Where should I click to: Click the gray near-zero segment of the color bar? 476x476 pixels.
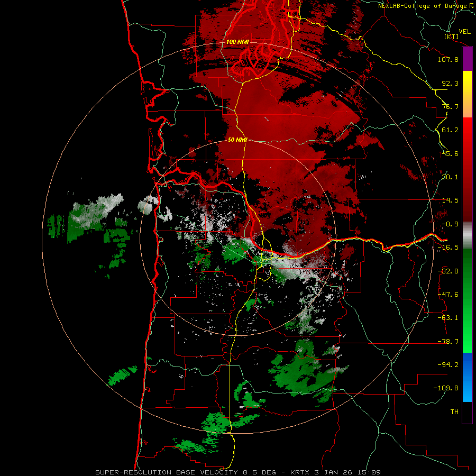tap(467, 235)
